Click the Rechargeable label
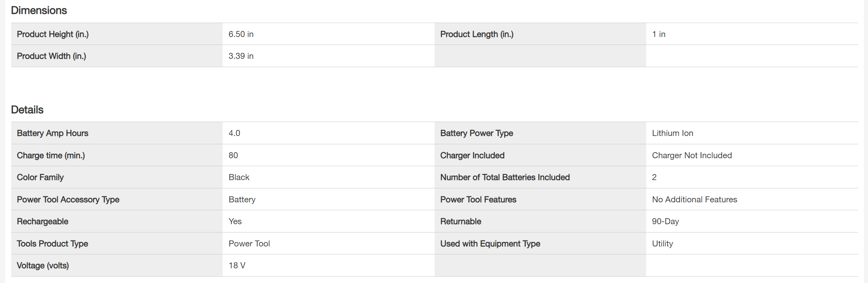868x283 pixels. pyautogui.click(x=43, y=221)
